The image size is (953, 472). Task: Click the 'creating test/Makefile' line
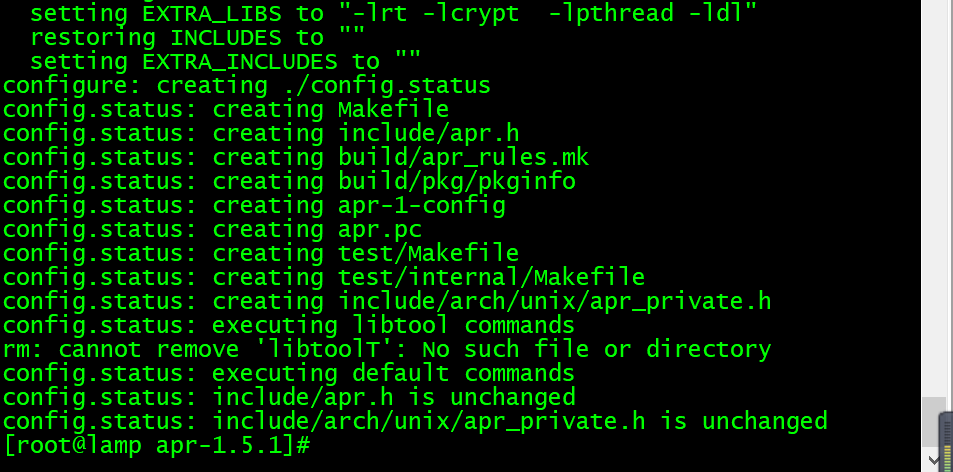pyautogui.click(x=261, y=253)
